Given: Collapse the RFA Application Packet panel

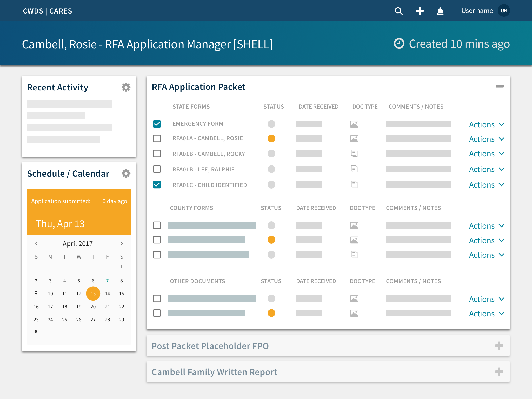Looking at the screenshot, I should coord(499,87).
